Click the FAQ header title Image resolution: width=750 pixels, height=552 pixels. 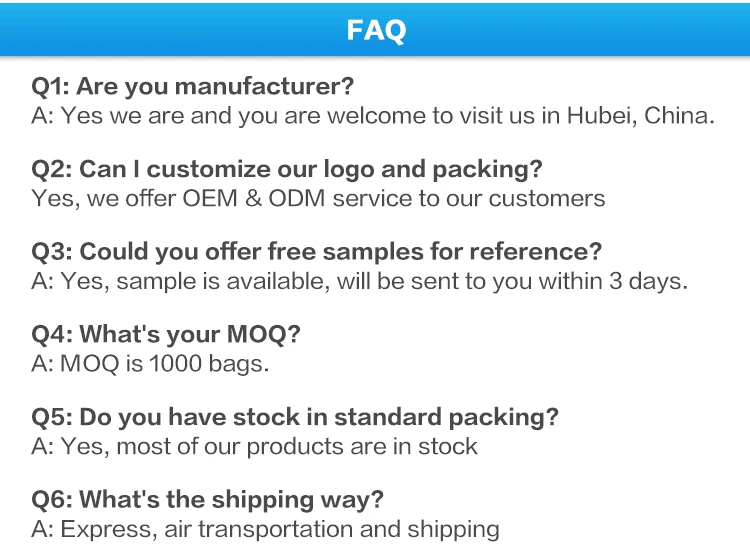pyautogui.click(x=376, y=30)
